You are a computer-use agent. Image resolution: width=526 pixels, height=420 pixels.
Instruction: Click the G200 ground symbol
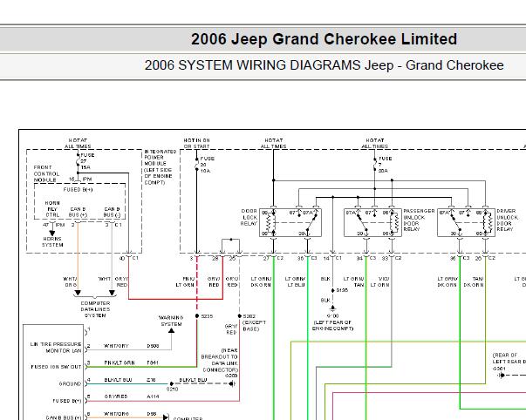tap(232, 383)
